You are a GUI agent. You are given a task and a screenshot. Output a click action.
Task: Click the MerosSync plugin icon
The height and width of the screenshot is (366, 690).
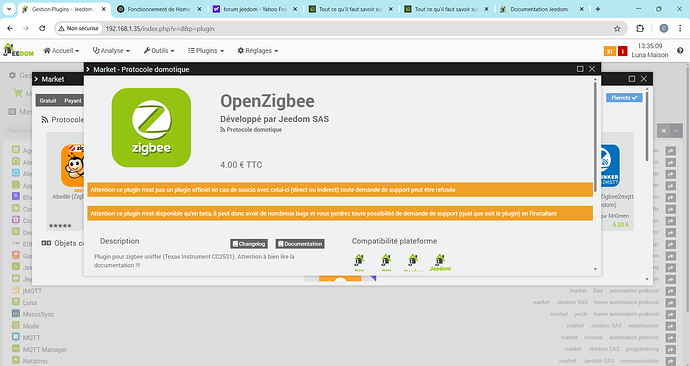(16, 314)
